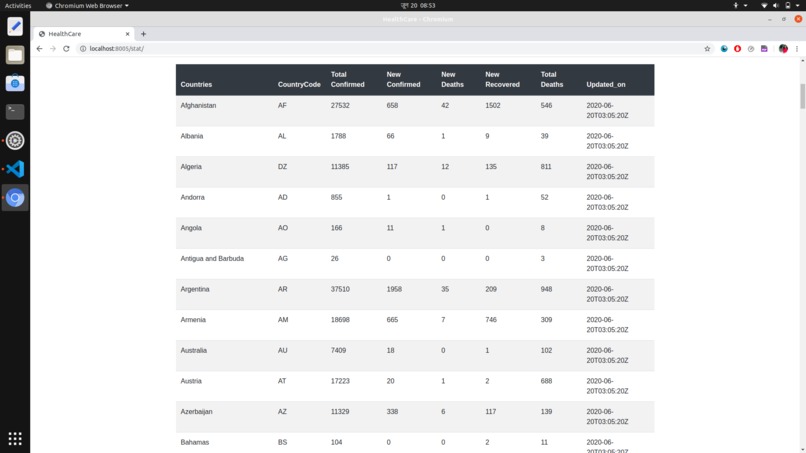Click the blue circular extension icon
This screenshot has height=453, width=806.
724,48
